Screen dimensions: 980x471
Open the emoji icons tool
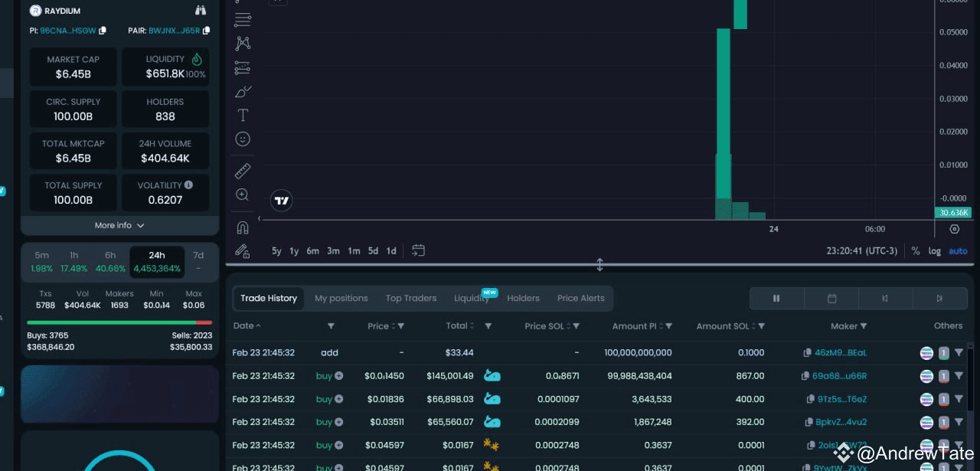click(243, 139)
